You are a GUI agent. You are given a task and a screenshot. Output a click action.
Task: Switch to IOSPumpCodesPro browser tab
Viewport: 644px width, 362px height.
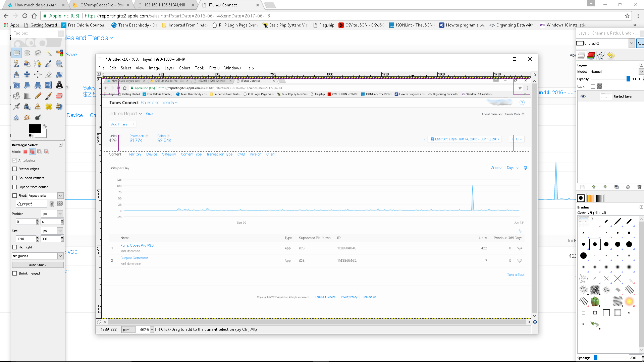(x=102, y=5)
